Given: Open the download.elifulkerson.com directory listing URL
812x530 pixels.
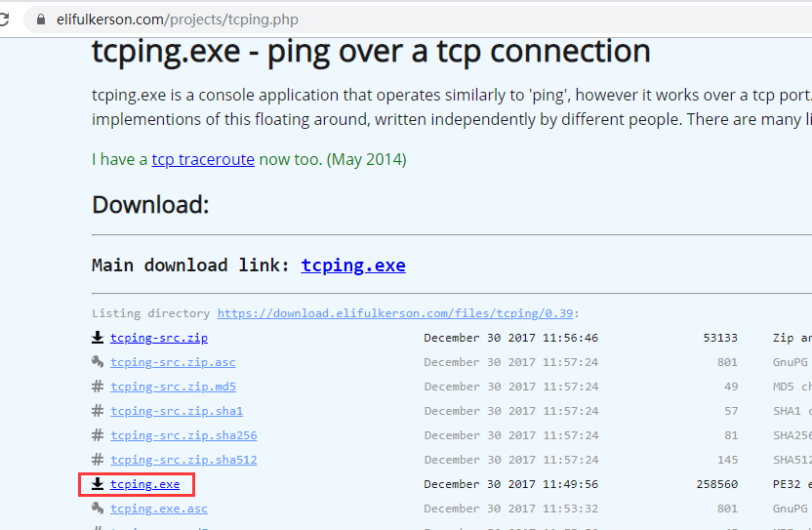Looking at the screenshot, I should [x=395, y=313].
